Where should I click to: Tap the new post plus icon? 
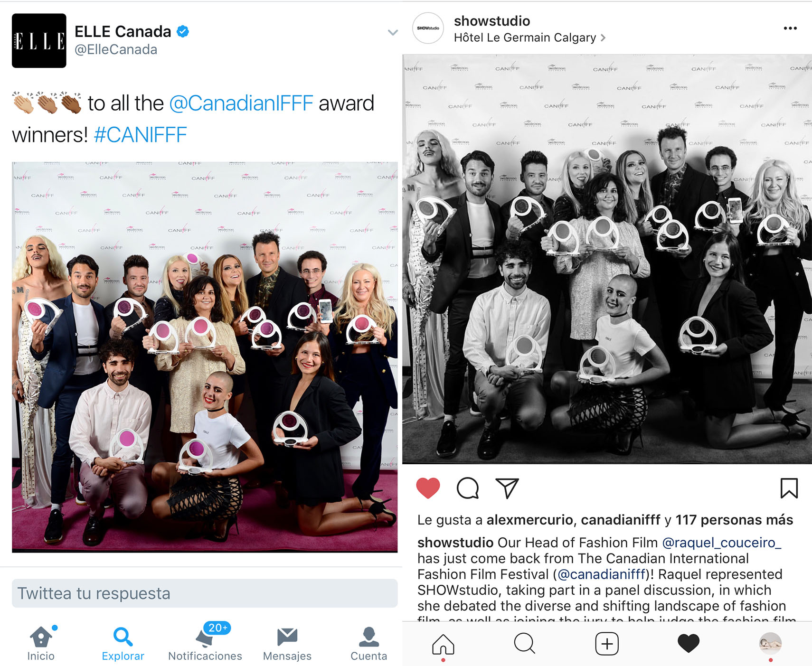pos(607,644)
